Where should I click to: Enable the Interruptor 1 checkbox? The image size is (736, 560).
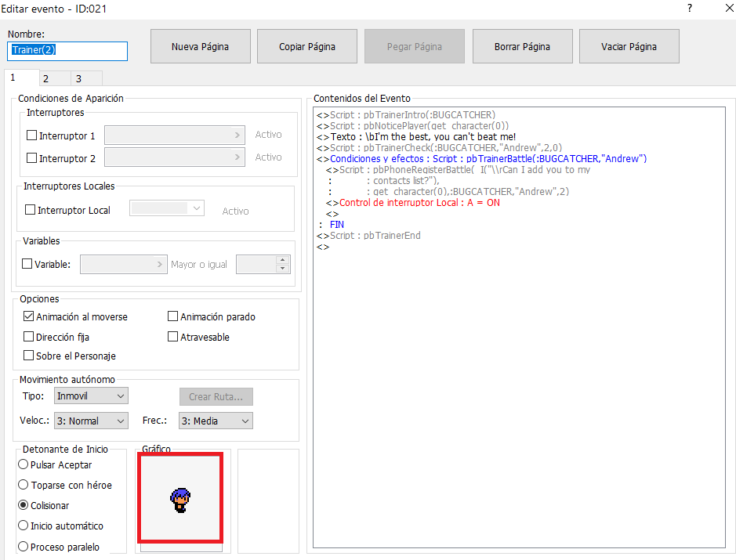point(32,135)
